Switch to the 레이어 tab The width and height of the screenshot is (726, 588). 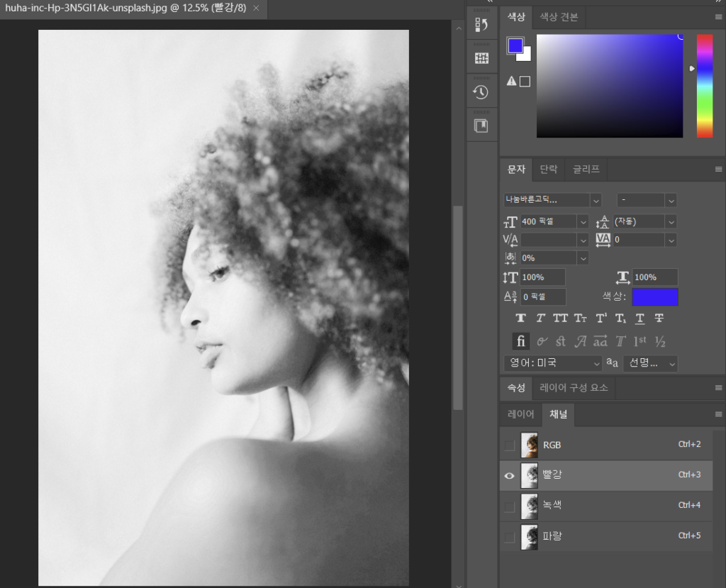(x=521, y=414)
